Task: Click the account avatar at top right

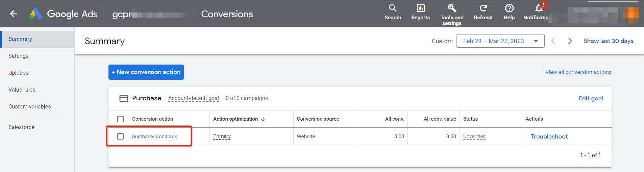Action: point(631,14)
